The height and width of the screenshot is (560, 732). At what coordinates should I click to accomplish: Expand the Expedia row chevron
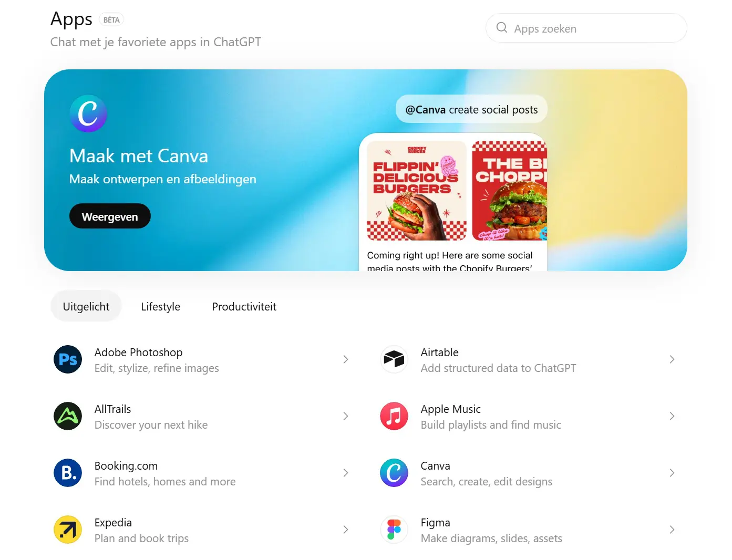pyautogui.click(x=346, y=530)
